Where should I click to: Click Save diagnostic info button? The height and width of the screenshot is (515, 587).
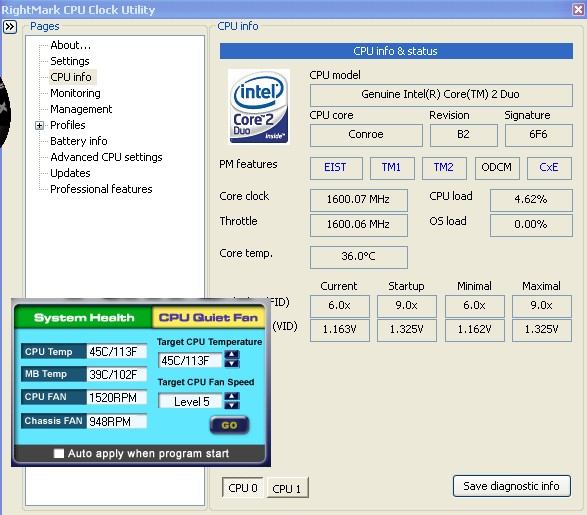coord(511,486)
